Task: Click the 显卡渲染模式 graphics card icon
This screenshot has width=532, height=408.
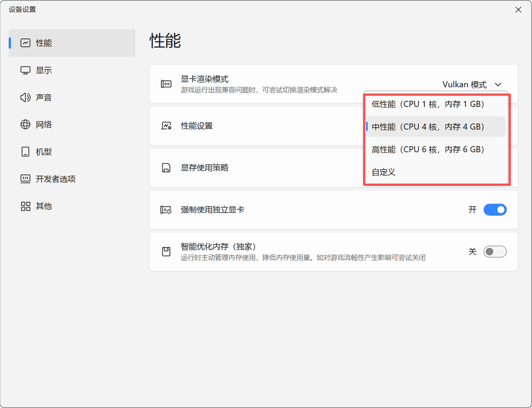Action: coord(166,84)
